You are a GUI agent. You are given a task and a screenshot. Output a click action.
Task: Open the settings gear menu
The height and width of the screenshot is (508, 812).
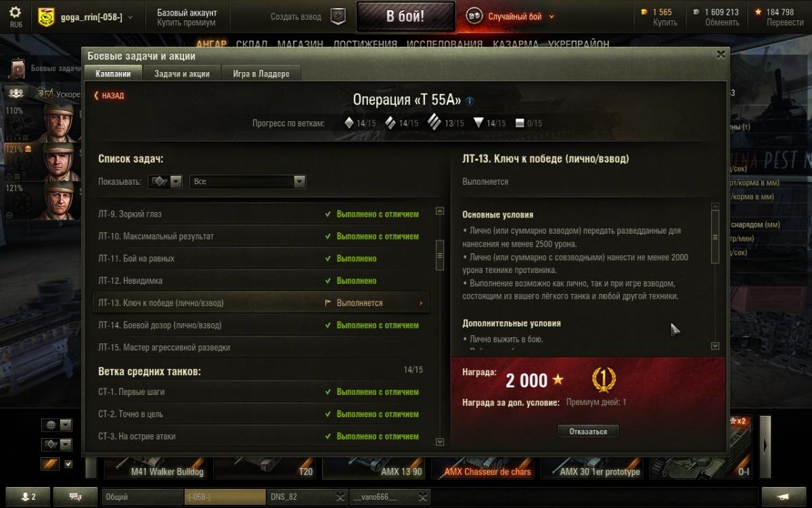[15, 13]
